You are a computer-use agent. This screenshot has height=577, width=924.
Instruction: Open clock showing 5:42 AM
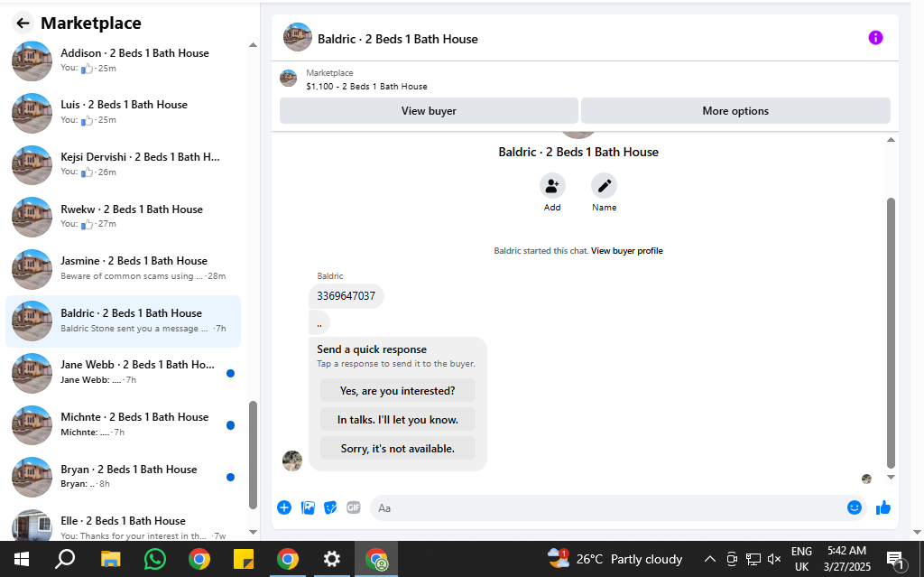(x=846, y=559)
